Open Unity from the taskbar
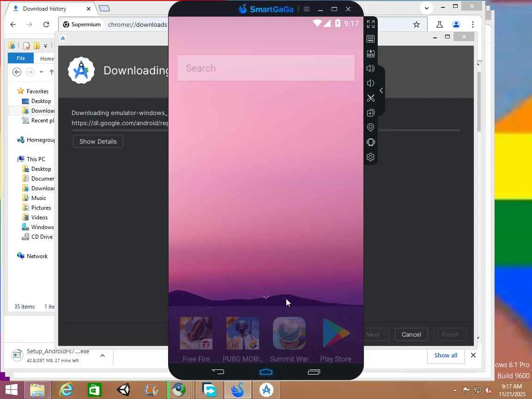532x399 pixels. pyautogui.click(x=123, y=389)
